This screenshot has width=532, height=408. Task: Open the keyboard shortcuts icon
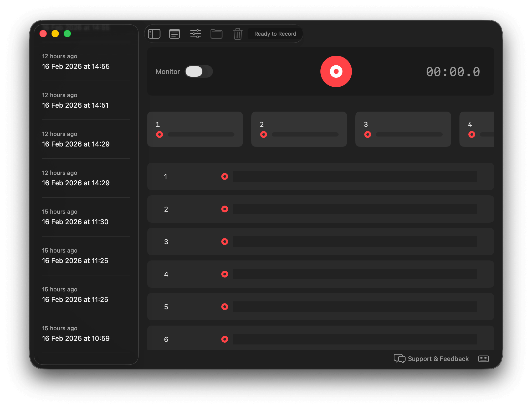[x=483, y=359]
